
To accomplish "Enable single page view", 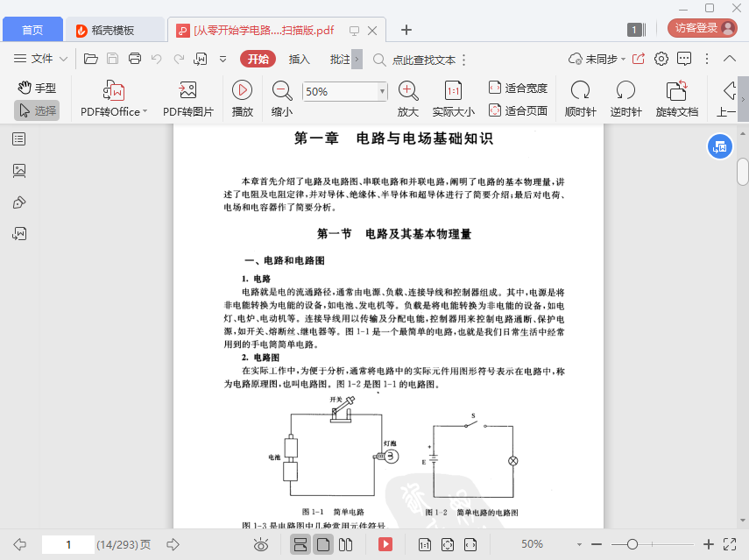I will point(323,544).
